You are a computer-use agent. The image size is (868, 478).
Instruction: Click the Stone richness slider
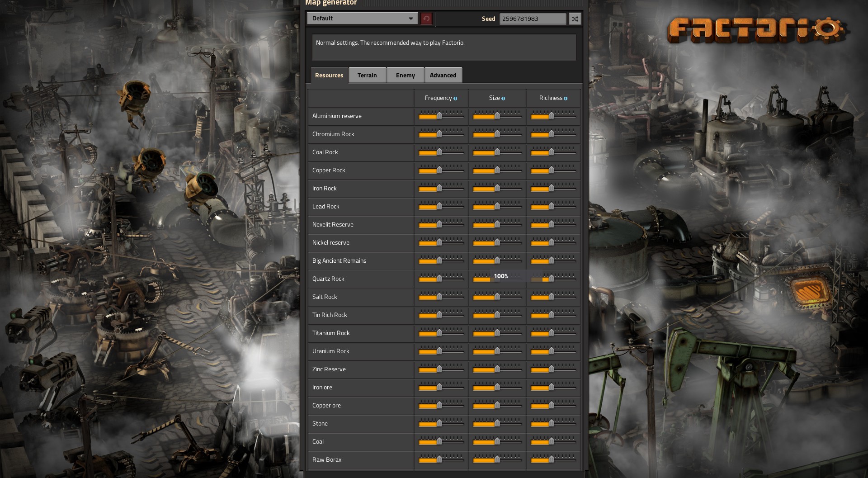coord(553,424)
